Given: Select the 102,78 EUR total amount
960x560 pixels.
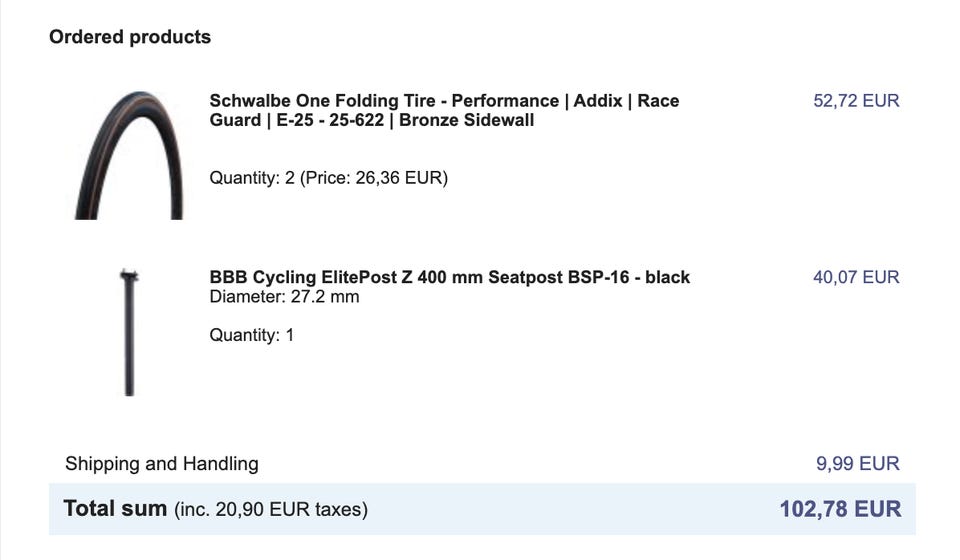Looking at the screenshot, I should pyautogui.click(x=840, y=509).
